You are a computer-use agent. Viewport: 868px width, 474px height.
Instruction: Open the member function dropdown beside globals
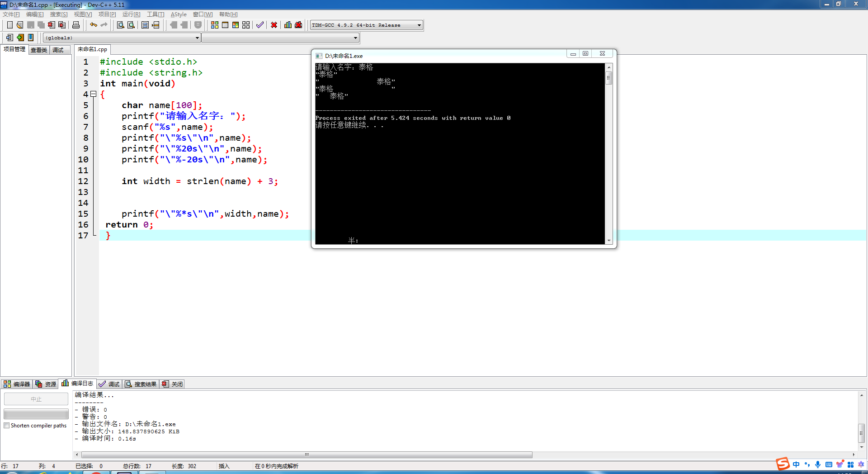[354, 38]
